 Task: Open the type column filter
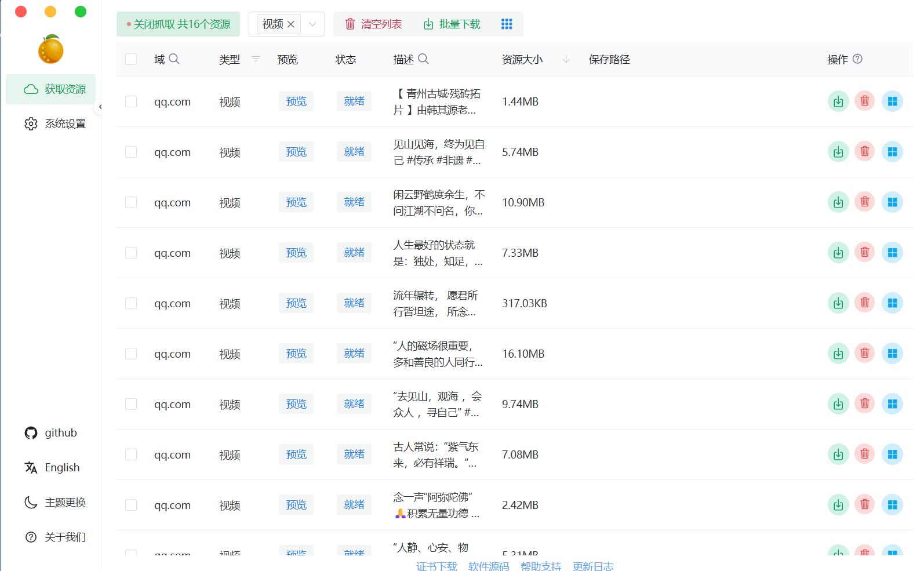pos(256,59)
